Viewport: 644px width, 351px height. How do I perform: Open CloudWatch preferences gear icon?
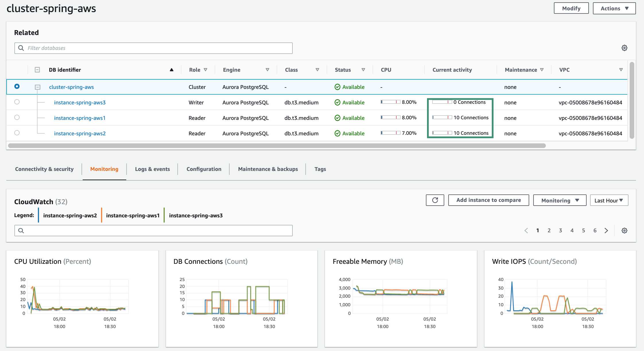624,231
